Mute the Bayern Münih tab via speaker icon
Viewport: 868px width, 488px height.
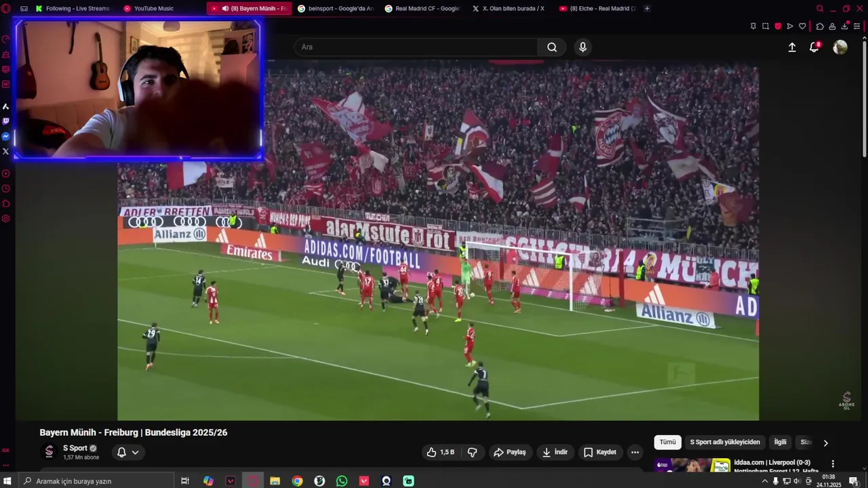point(225,9)
